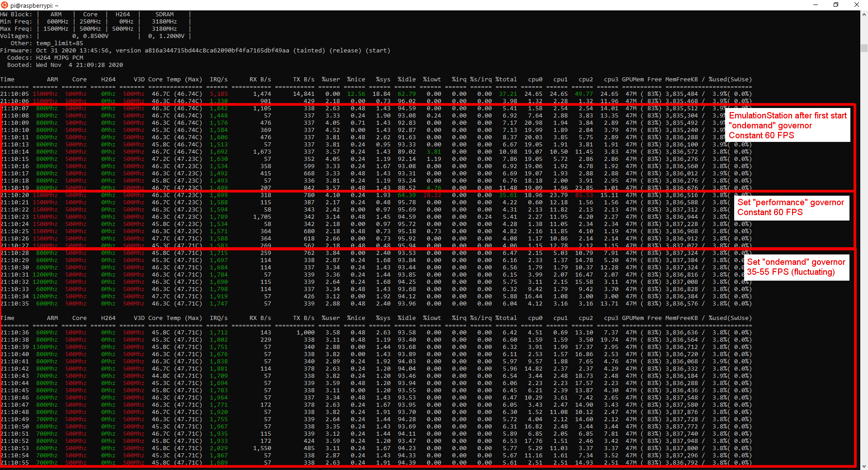868x470 pixels.
Task: Click the PuTTY icon in the title bar
Action: tap(5, 5)
